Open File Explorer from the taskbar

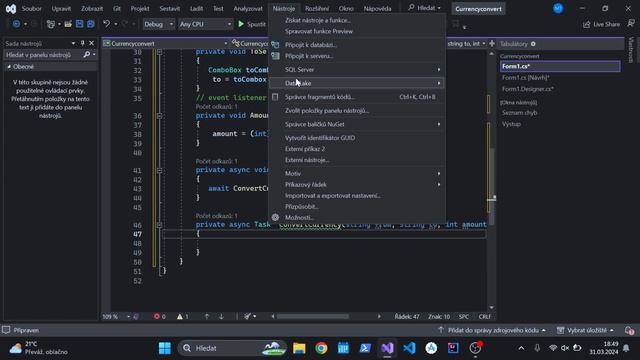(x=299, y=348)
